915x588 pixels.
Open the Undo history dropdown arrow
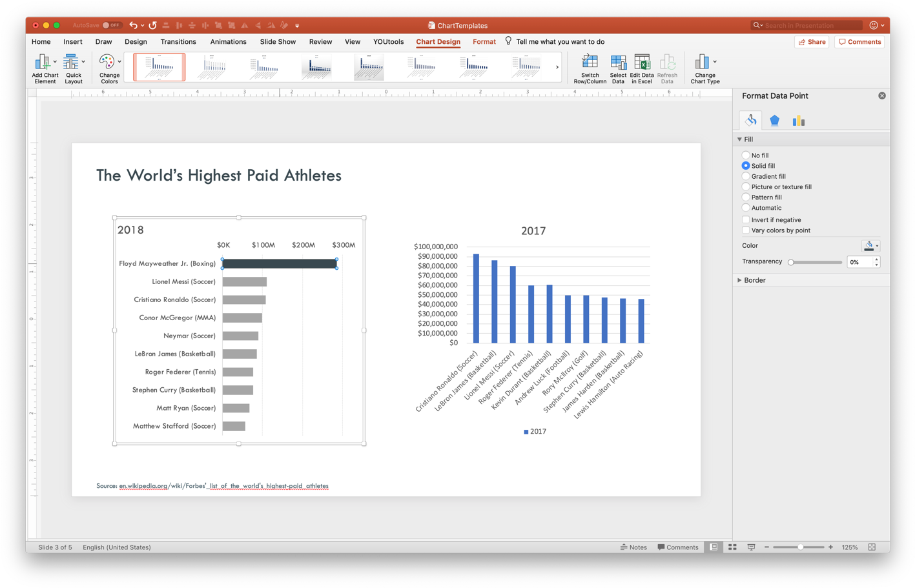(142, 26)
